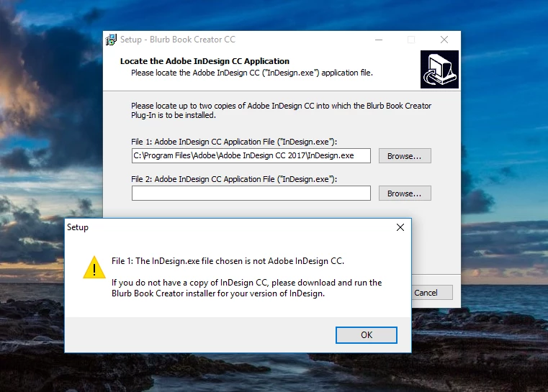Click the 'File 1: Adobe InDesign CC Application File' label

pos(234,142)
